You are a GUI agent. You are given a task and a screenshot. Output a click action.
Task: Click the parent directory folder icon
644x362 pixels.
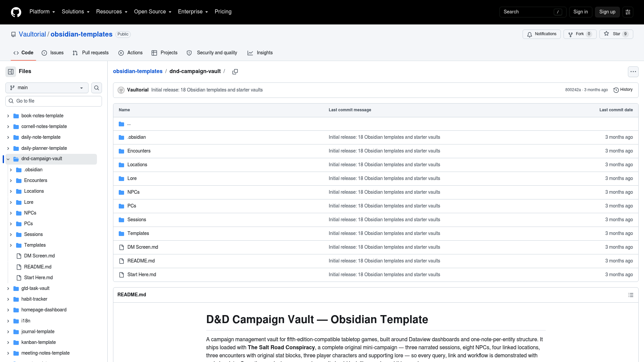point(121,124)
